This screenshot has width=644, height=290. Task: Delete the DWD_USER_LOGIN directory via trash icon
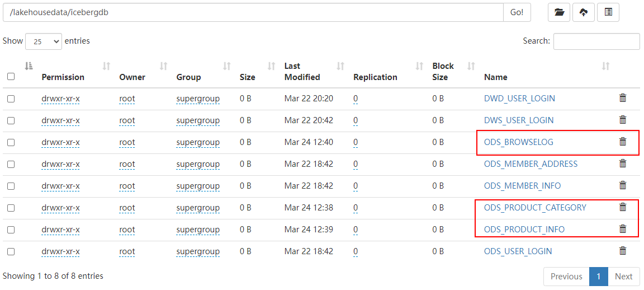pos(623,98)
